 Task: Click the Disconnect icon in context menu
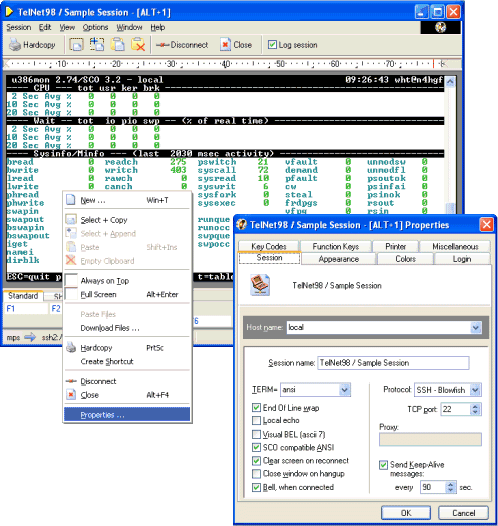[71, 381]
